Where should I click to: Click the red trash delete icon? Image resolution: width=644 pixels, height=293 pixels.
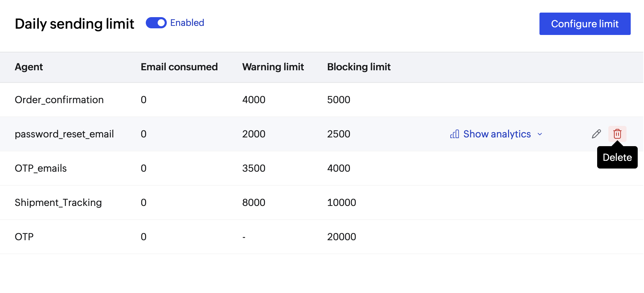tap(617, 134)
